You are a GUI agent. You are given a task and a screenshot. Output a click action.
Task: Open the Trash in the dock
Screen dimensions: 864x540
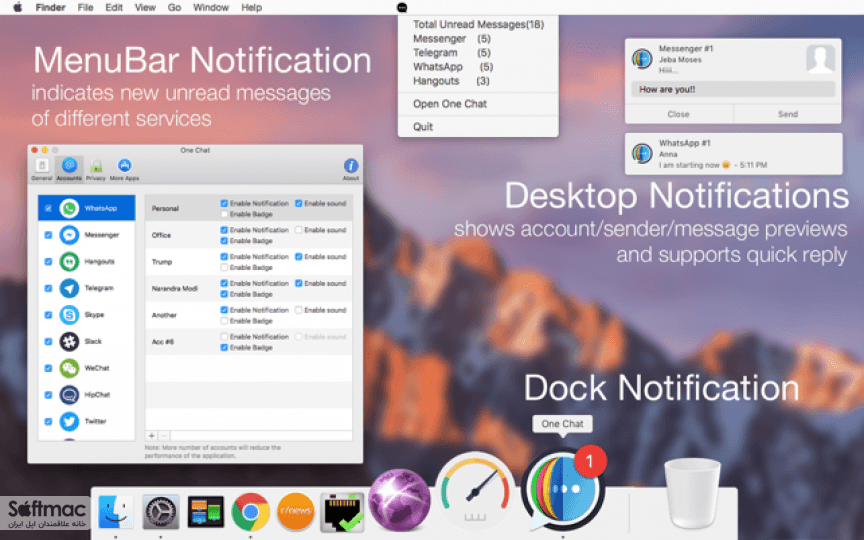(x=692, y=493)
